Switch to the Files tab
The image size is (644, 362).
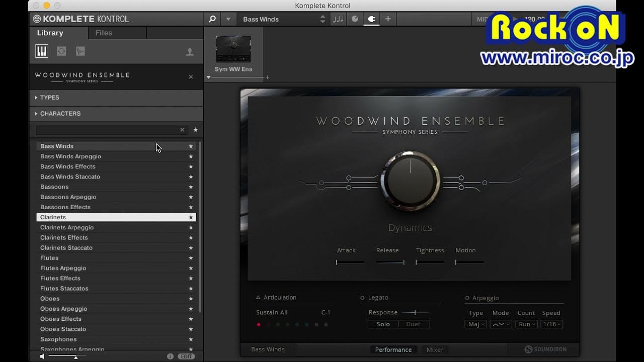(104, 33)
